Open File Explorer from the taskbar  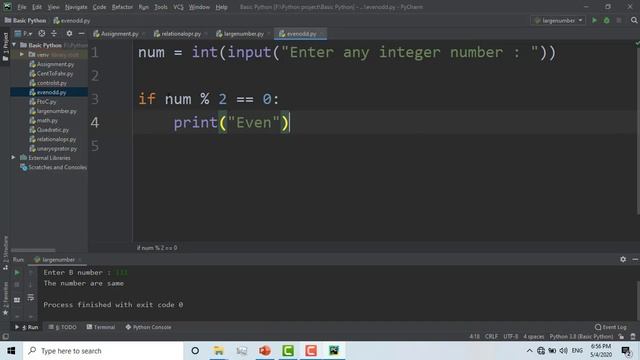(218, 351)
